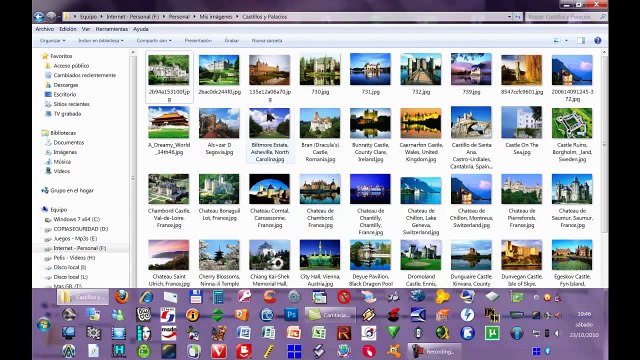Open CCleaner from the taskbar
640x360 pixels.
click(269, 297)
